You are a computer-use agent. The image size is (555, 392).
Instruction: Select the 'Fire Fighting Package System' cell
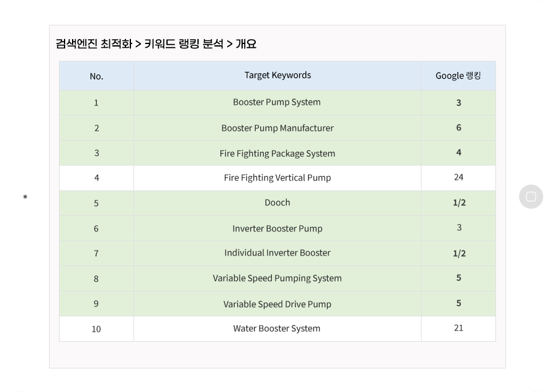(277, 153)
